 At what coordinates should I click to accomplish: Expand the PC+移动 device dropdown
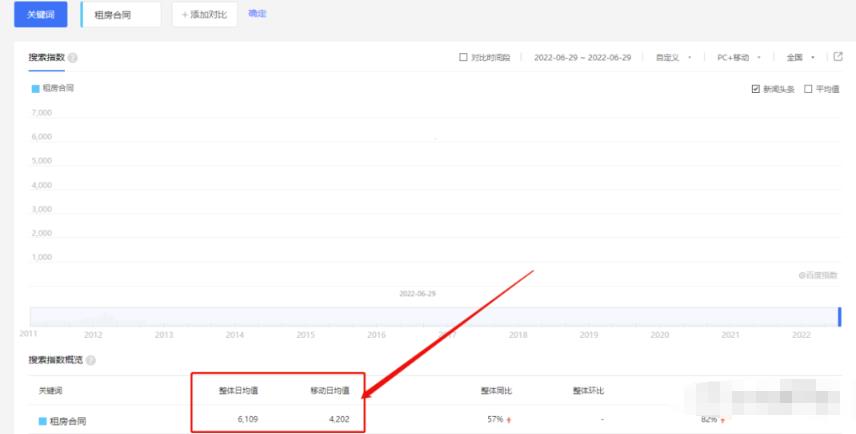point(739,57)
